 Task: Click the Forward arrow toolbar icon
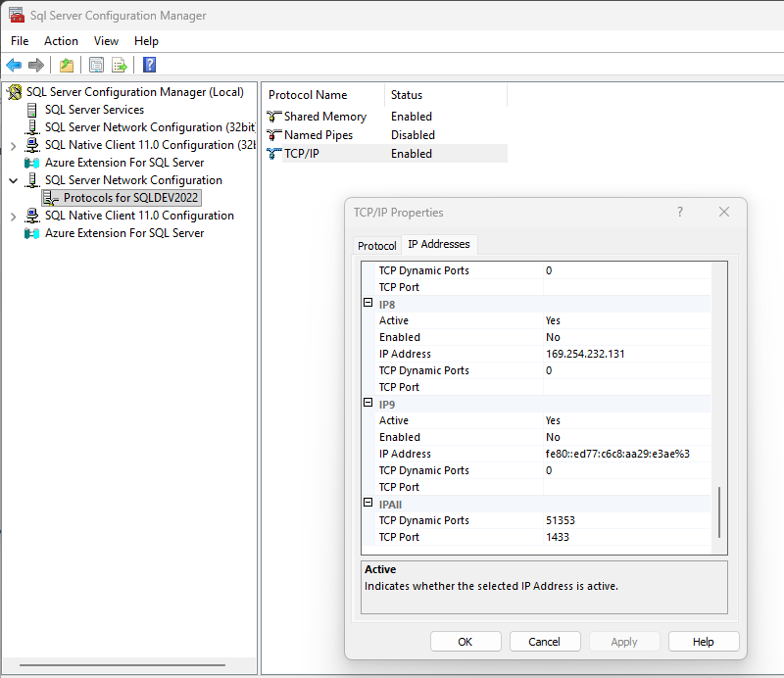[36, 66]
